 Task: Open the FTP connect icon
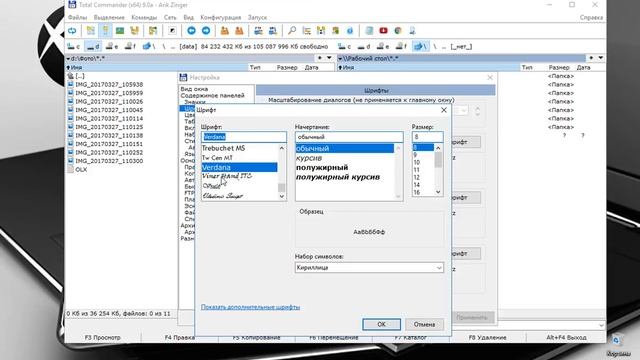click(258, 31)
